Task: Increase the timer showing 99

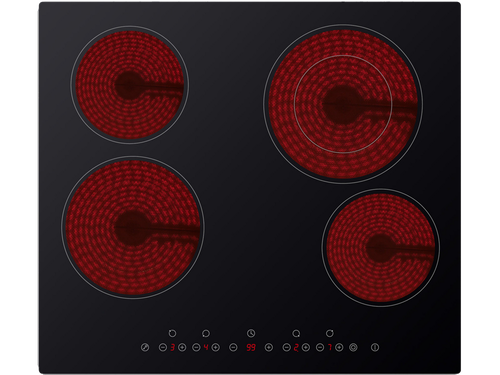Action: (269, 347)
